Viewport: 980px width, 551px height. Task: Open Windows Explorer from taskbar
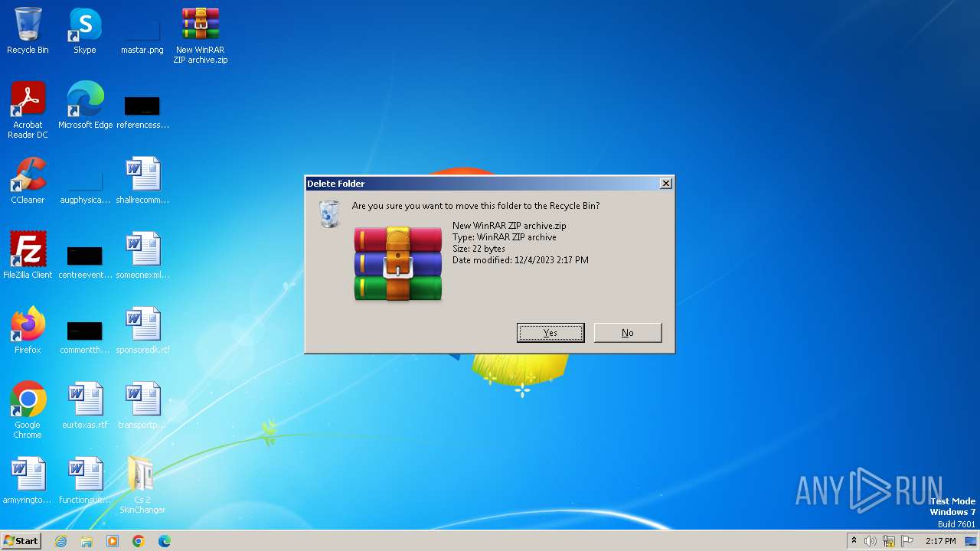coord(87,541)
